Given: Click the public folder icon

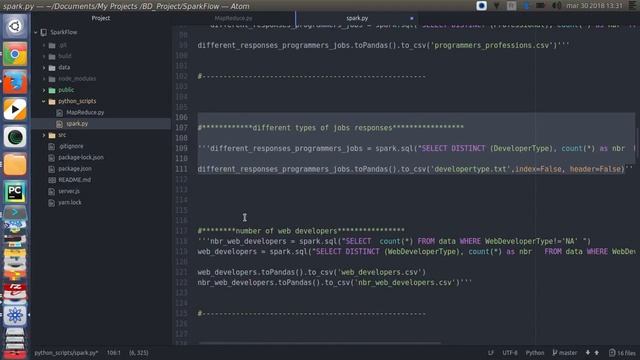Looking at the screenshot, I should (52, 90).
